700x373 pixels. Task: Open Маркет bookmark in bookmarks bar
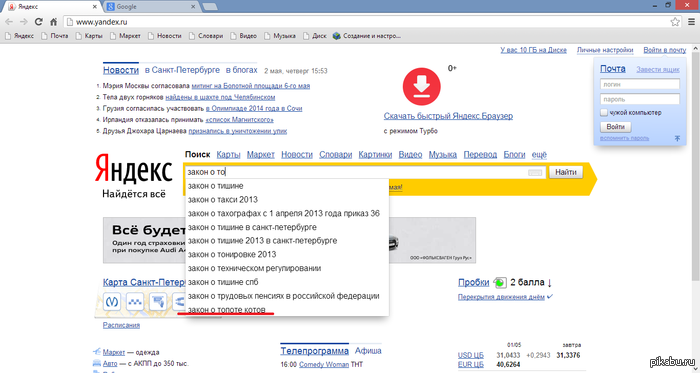(x=125, y=36)
